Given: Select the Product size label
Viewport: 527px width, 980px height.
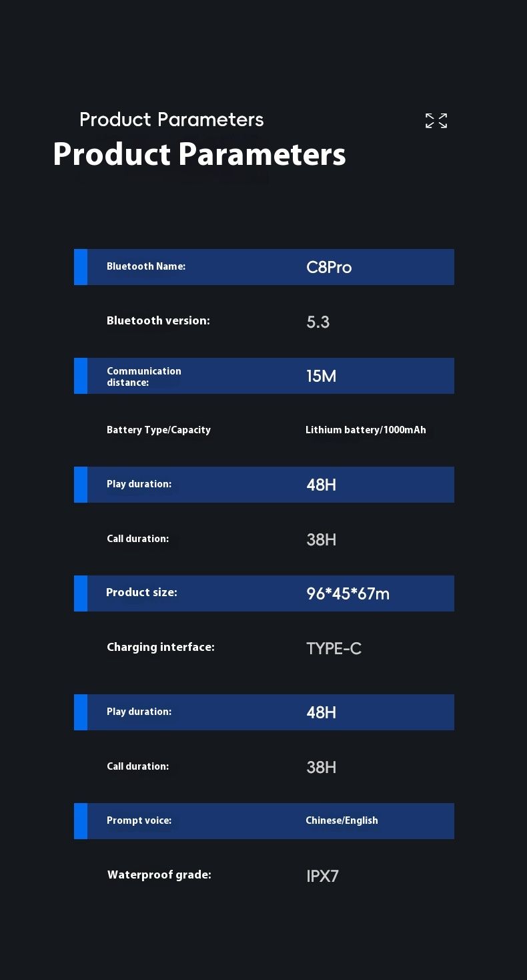Looking at the screenshot, I should [x=141, y=592].
